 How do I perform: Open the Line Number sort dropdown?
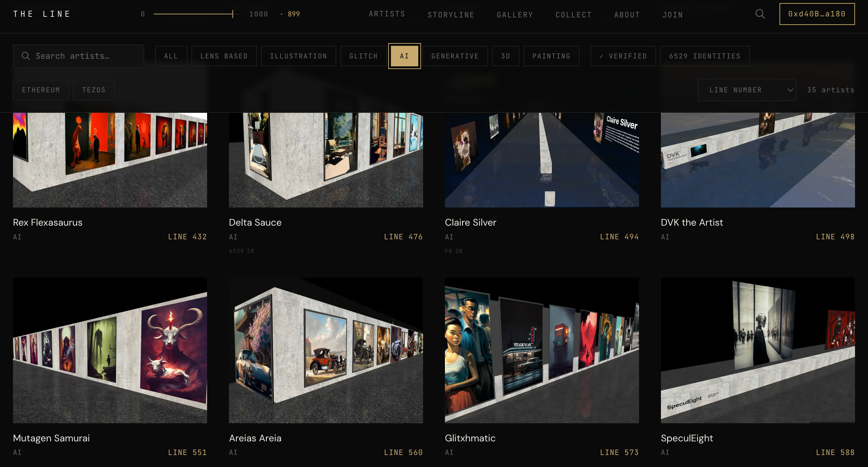point(746,90)
